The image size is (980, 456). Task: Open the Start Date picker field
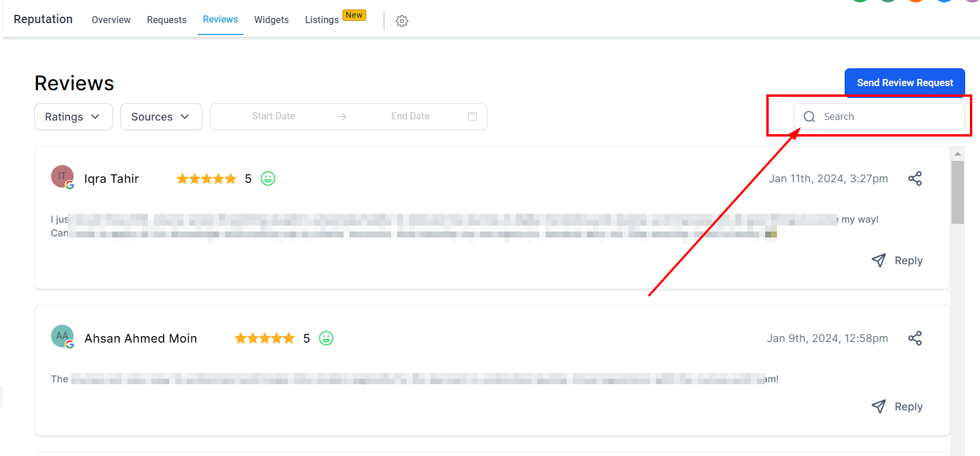(x=274, y=116)
